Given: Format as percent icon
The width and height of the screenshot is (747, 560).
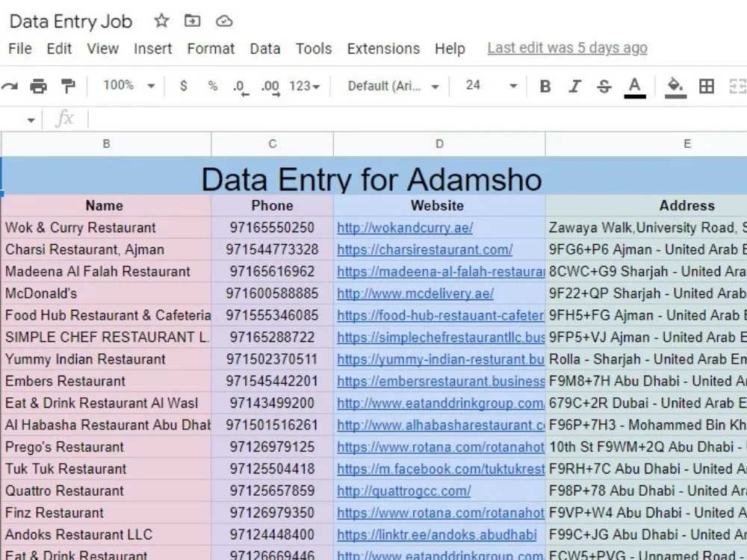Looking at the screenshot, I should pos(212,86).
